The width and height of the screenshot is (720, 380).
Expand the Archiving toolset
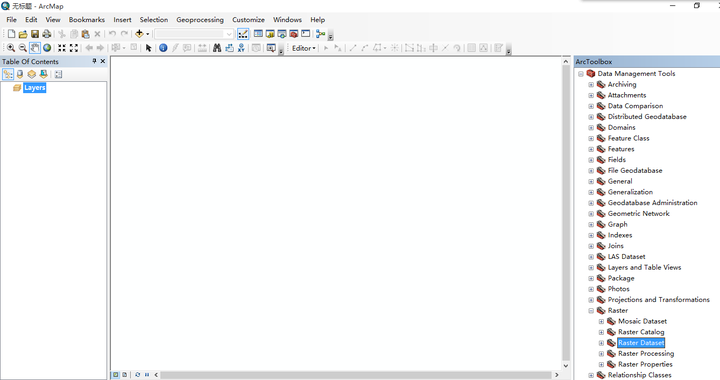click(x=591, y=84)
